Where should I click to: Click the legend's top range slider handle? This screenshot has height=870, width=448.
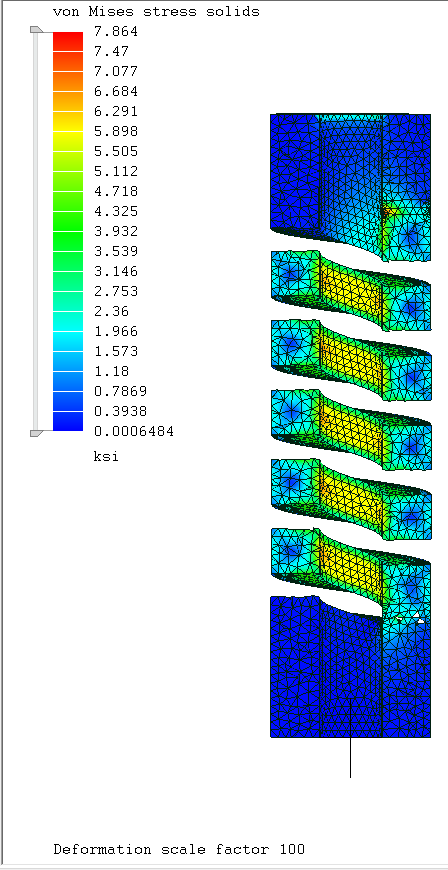(x=37, y=29)
